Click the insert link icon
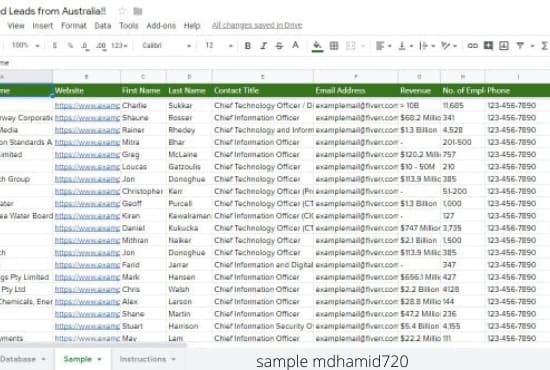 pyautogui.click(x=472, y=46)
